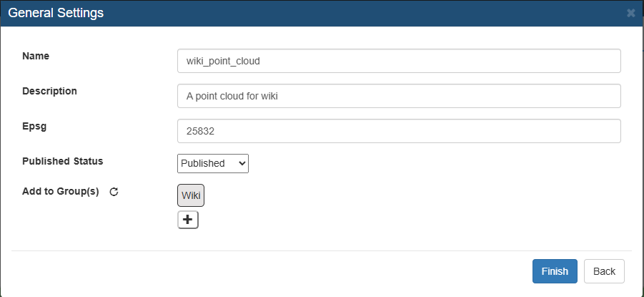Go Back to the previous step

coord(604,271)
